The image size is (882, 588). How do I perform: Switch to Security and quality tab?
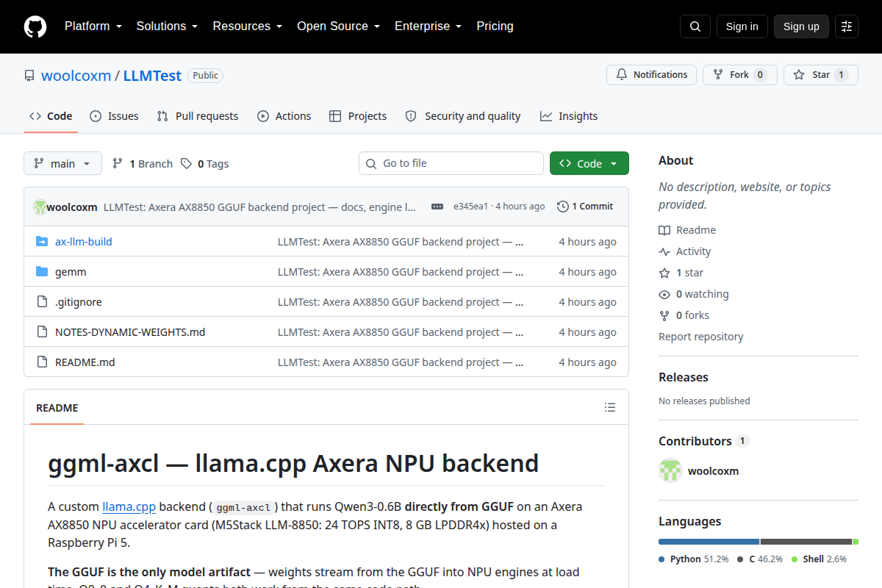pyautogui.click(x=463, y=116)
